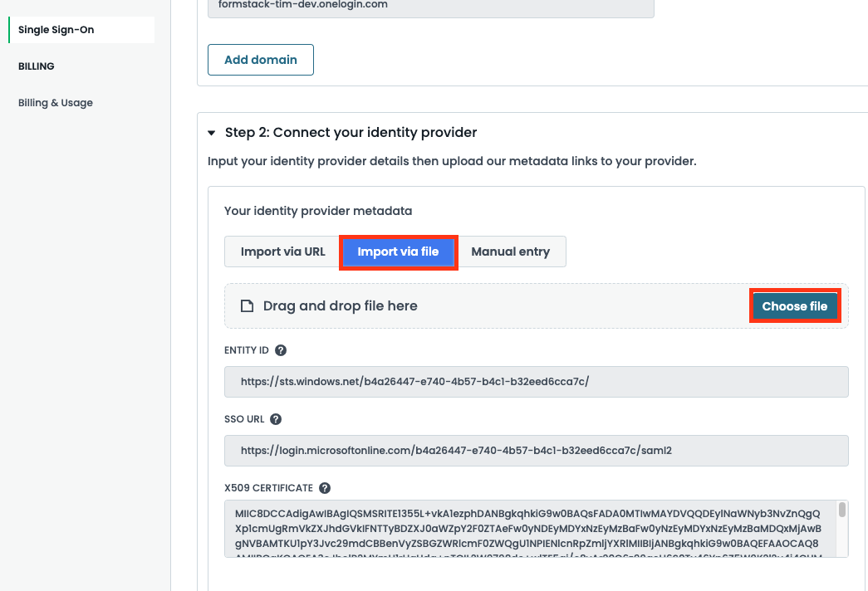The width and height of the screenshot is (868, 591).
Task: Select the Import via file tab
Action: (398, 251)
